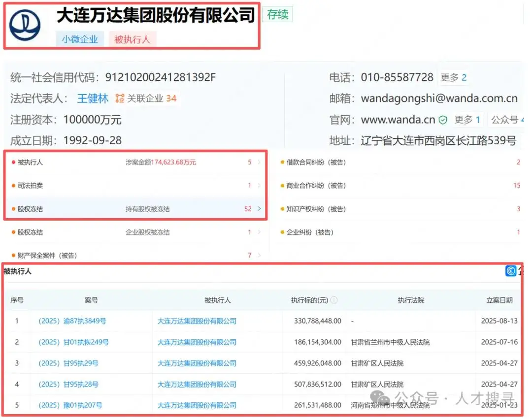Show 更多 1 websites
Viewport: 532px width, 420px height.
[467, 120]
